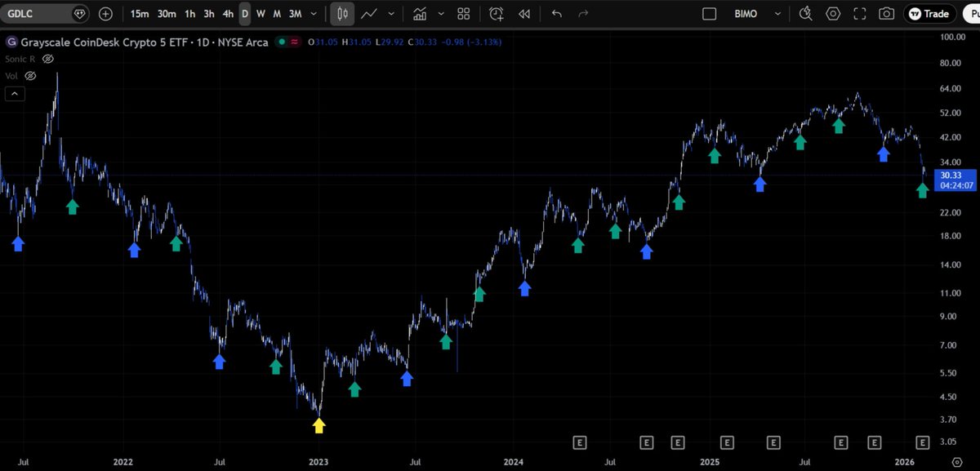Choose the 3M timeframe
Screen dimensions: 980x471
point(294,14)
